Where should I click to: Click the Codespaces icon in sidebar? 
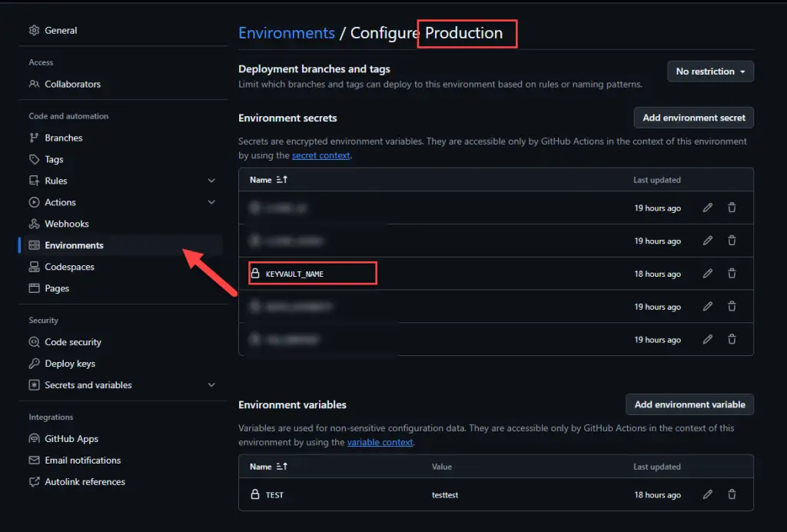pos(34,267)
